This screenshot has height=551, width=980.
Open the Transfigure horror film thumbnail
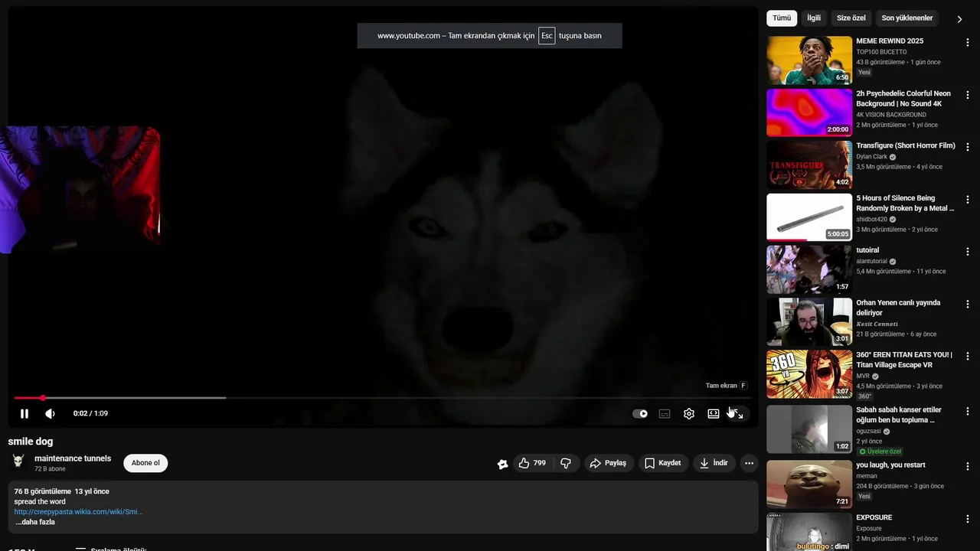click(x=809, y=165)
